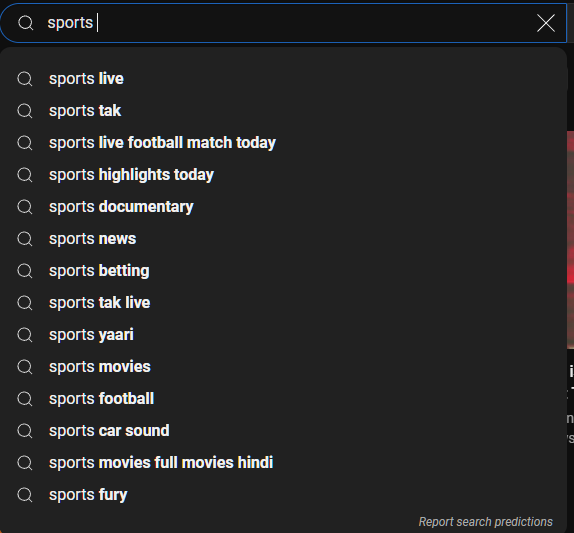Viewport: 574px width, 533px height.
Task: Select 'sports movies full movies hindi' suggestion
Action: [x=283, y=463]
